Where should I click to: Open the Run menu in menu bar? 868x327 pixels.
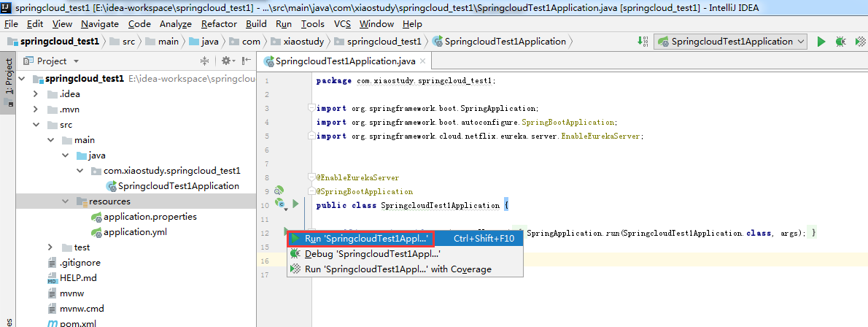(284, 24)
